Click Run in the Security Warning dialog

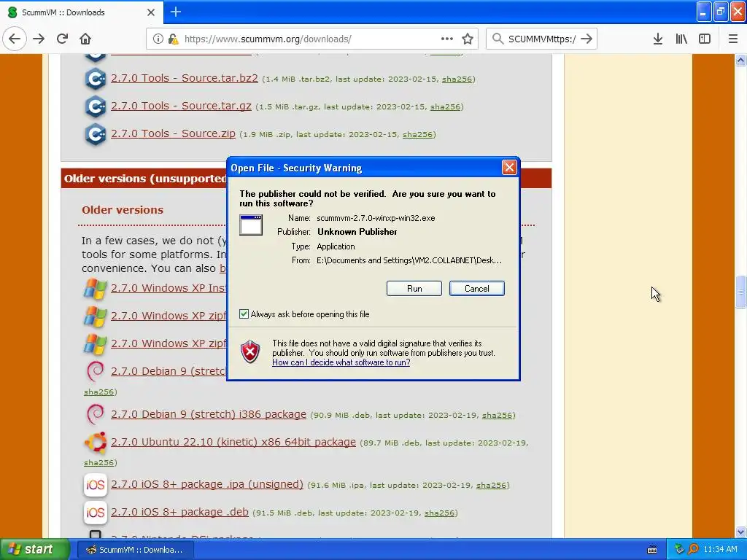[414, 289]
